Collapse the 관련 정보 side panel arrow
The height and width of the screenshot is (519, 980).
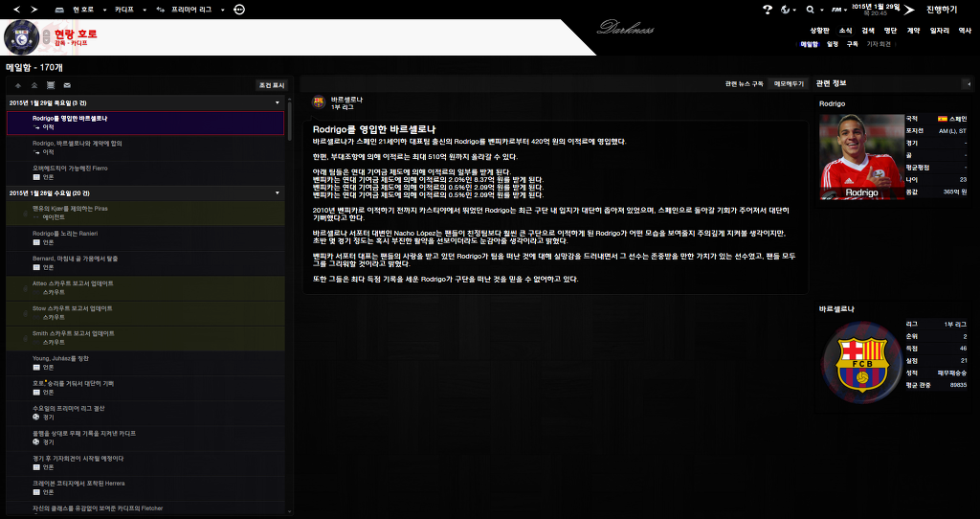[x=969, y=84]
